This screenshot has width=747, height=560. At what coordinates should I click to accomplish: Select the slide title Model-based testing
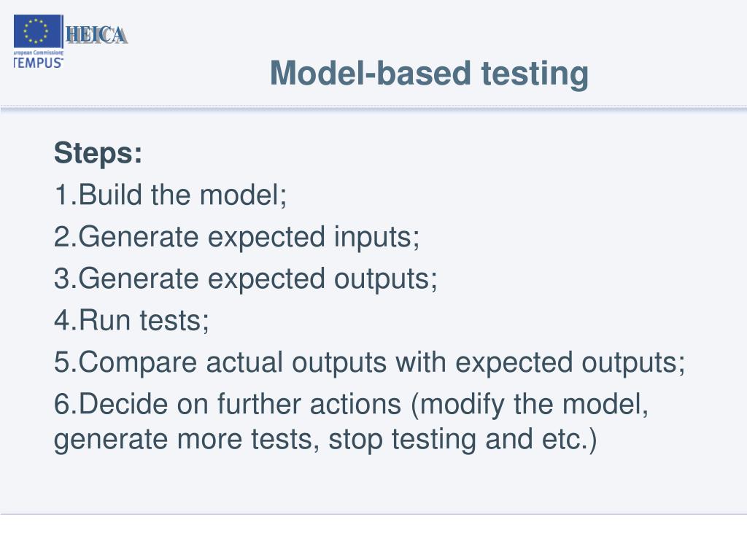pyautogui.click(x=429, y=74)
